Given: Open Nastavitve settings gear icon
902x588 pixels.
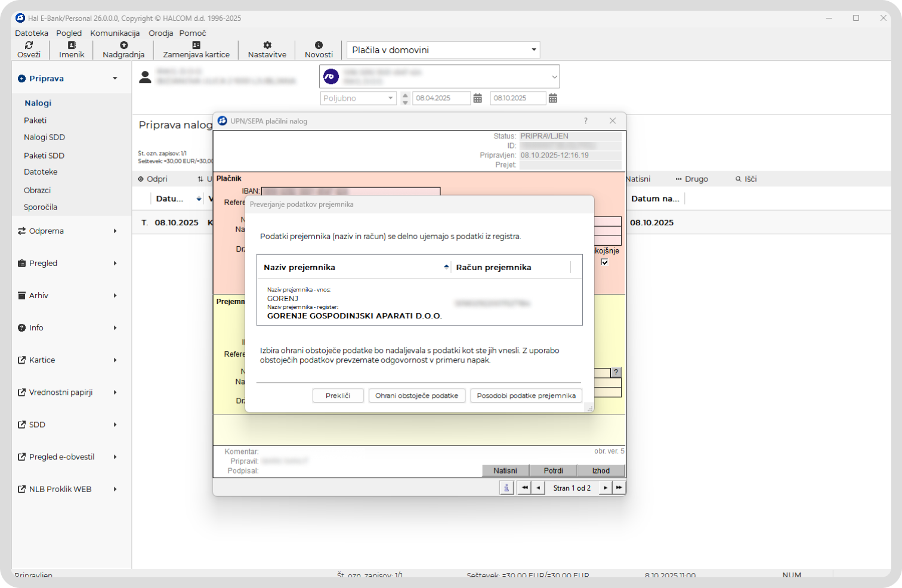Looking at the screenshot, I should click(x=267, y=45).
